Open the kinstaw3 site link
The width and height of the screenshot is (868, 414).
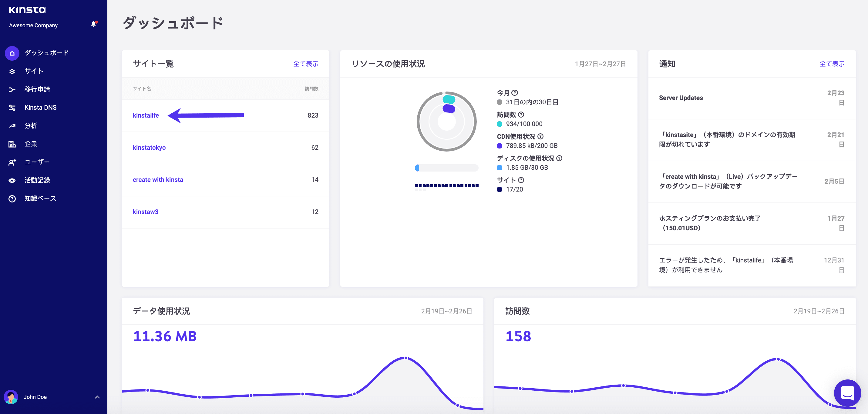[145, 212]
